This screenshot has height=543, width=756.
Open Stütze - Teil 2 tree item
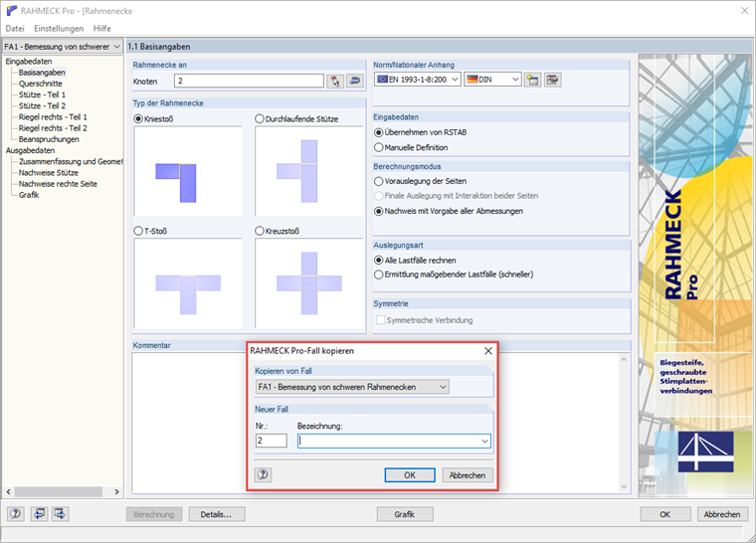pos(42,105)
